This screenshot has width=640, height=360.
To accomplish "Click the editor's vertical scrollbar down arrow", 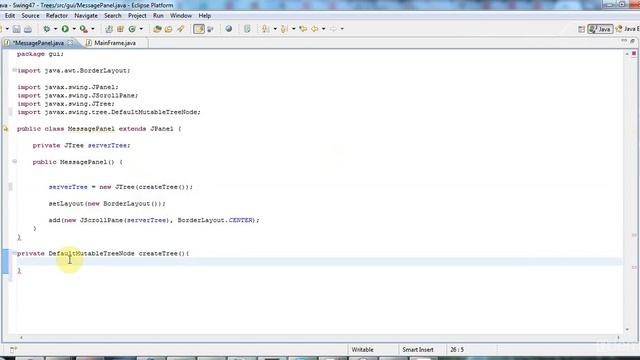I will pos(627,329).
